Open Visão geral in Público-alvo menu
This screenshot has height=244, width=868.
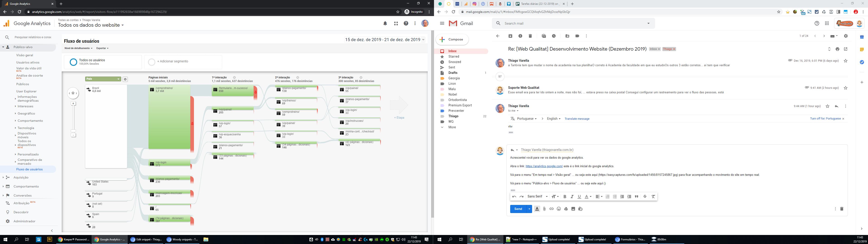pyautogui.click(x=25, y=55)
